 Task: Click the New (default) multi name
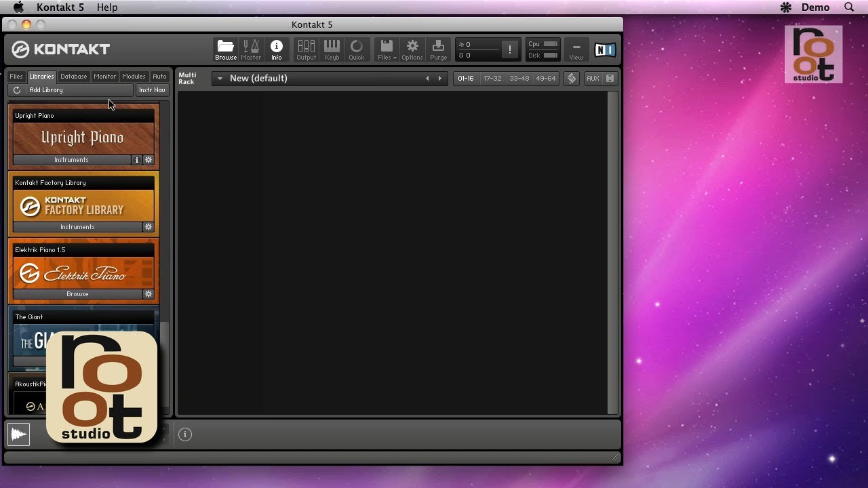258,79
